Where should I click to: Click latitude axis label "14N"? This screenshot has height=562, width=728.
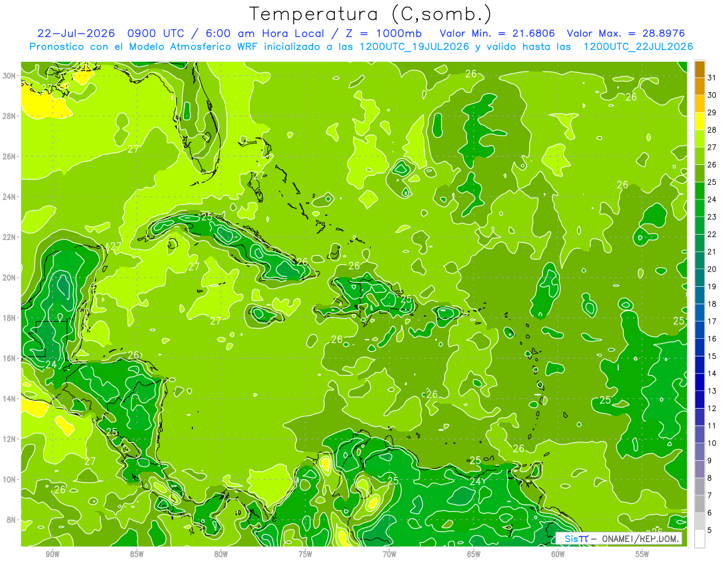coord(10,399)
